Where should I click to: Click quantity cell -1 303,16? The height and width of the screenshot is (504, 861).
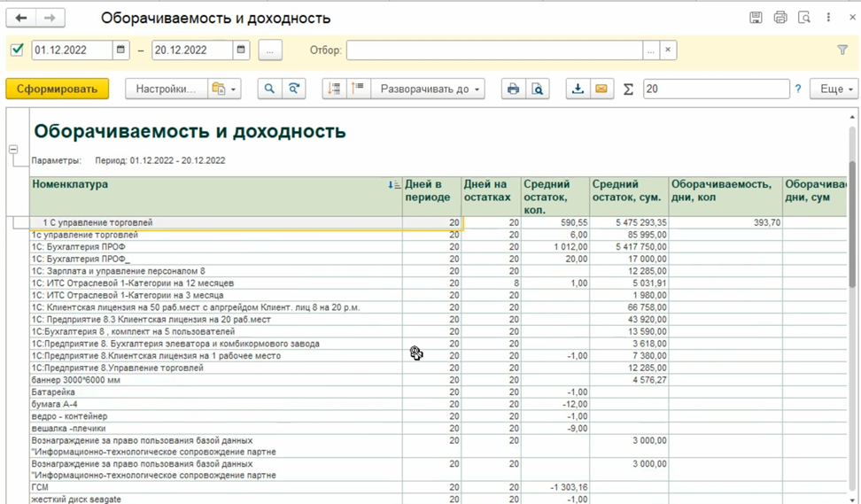coord(555,487)
